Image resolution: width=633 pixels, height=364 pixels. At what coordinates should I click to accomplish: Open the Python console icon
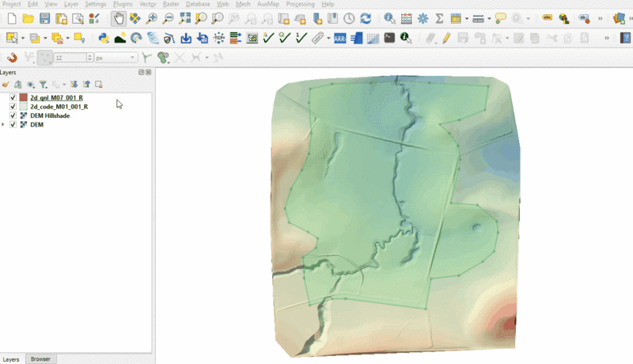tap(103, 38)
